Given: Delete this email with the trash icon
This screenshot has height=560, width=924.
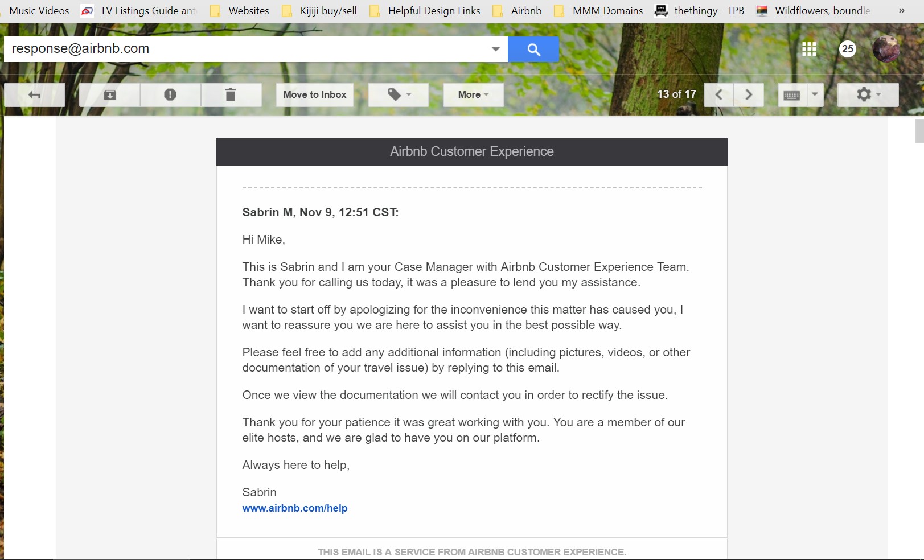Looking at the screenshot, I should tap(231, 94).
